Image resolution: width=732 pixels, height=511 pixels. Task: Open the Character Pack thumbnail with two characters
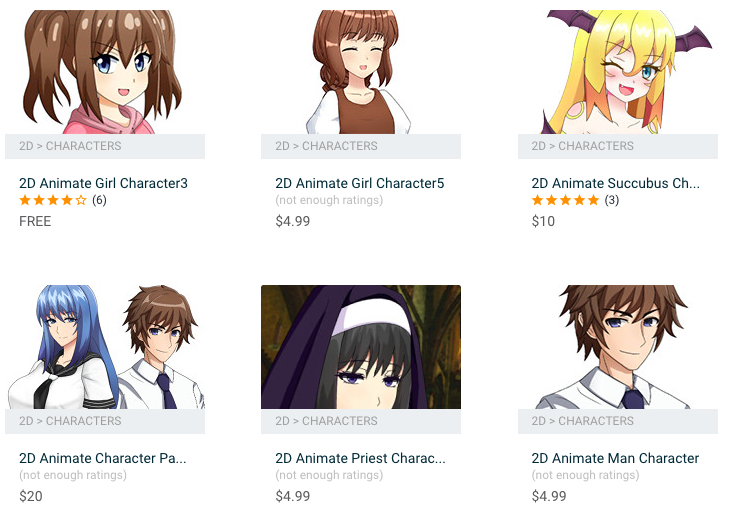click(105, 347)
